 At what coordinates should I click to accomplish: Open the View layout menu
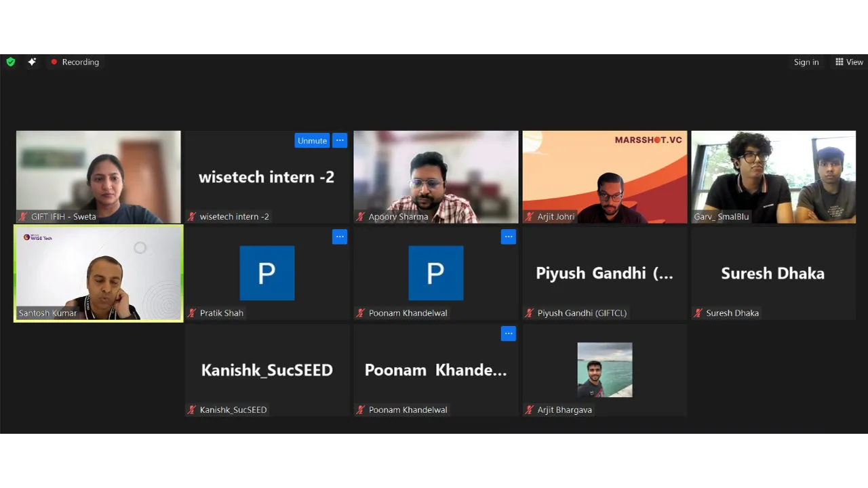(849, 62)
